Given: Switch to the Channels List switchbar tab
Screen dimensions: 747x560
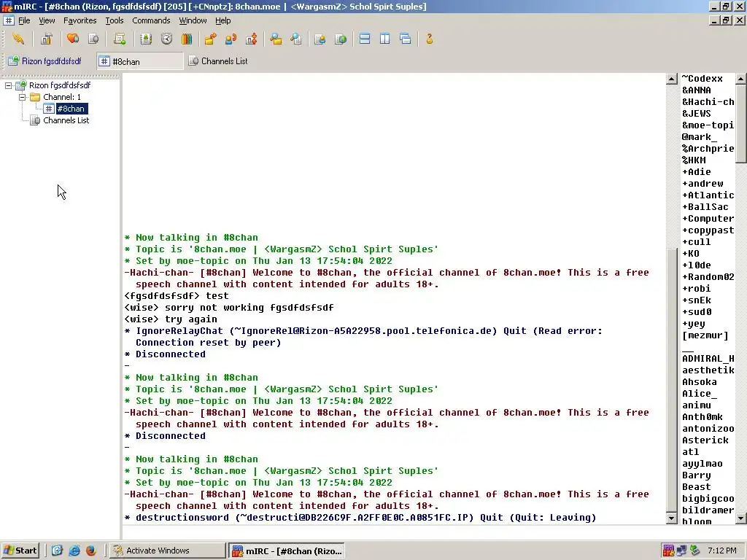Looking at the screenshot, I should pyautogui.click(x=219, y=61).
